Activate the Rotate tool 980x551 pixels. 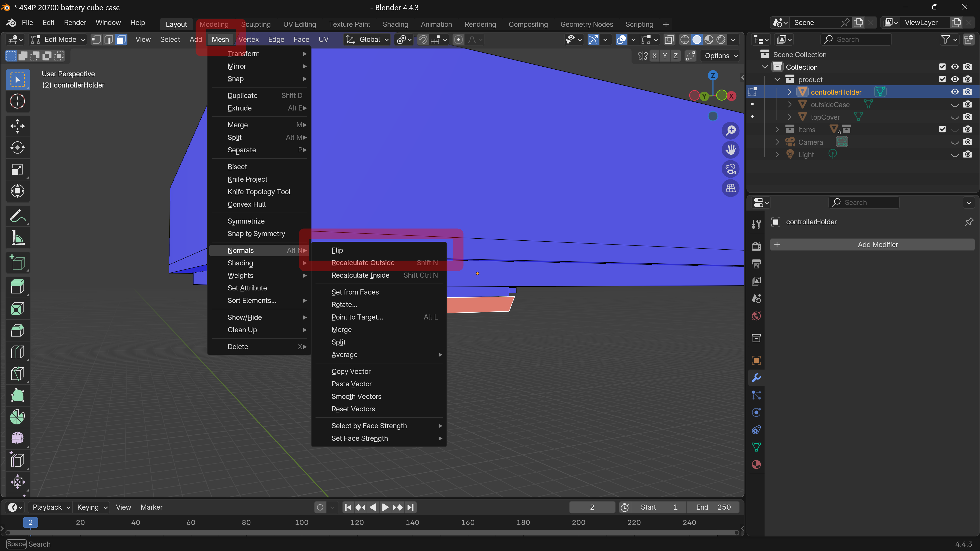[x=17, y=148]
